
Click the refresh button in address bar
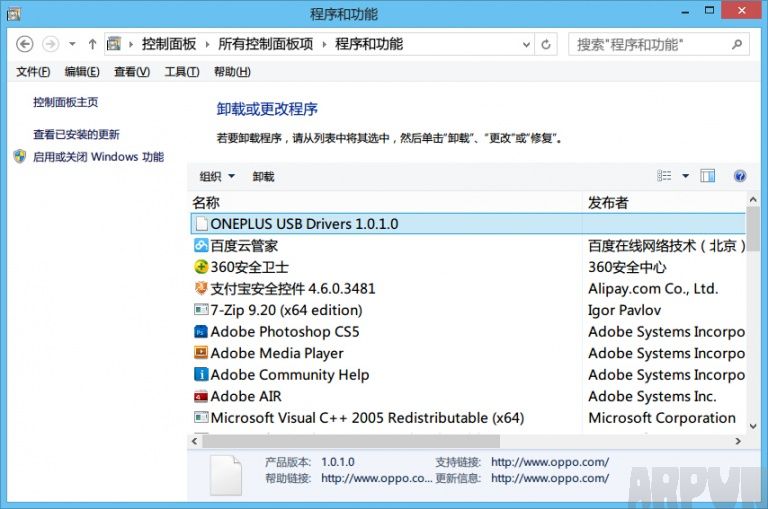[546, 44]
